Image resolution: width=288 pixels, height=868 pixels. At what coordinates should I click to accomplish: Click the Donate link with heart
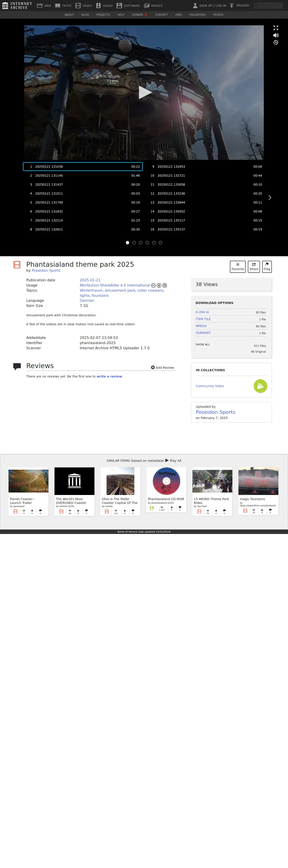[139, 15]
